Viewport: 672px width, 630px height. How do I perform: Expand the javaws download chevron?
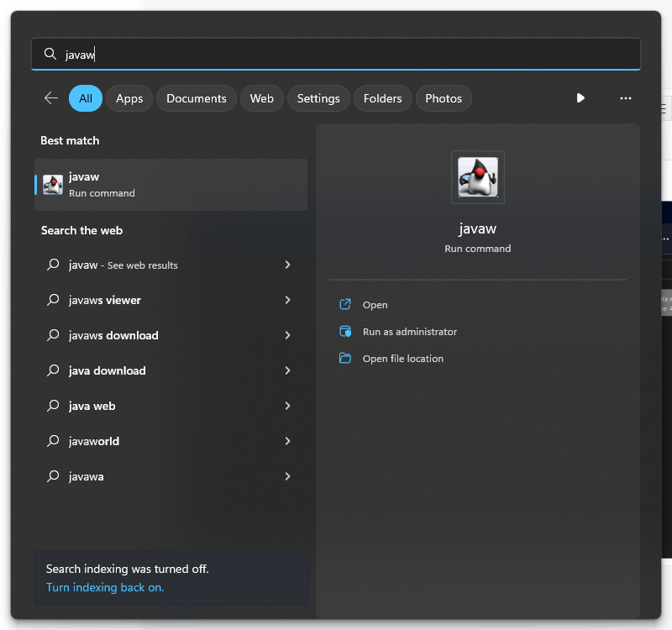(x=287, y=335)
